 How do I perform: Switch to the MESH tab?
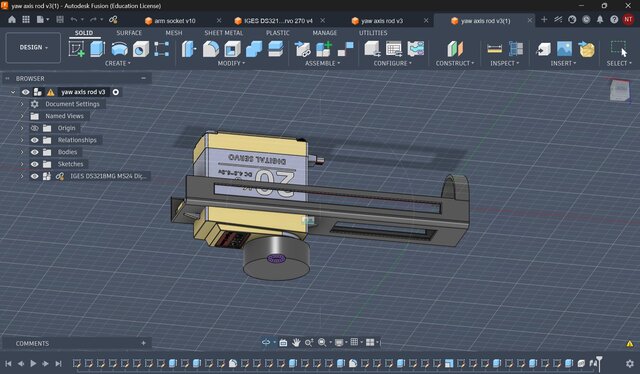tap(174, 33)
